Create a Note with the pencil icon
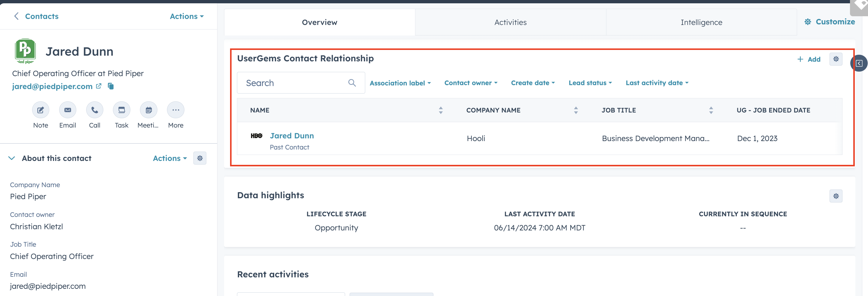The height and width of the screenshot is (296, 868). [x=41, y=110]
